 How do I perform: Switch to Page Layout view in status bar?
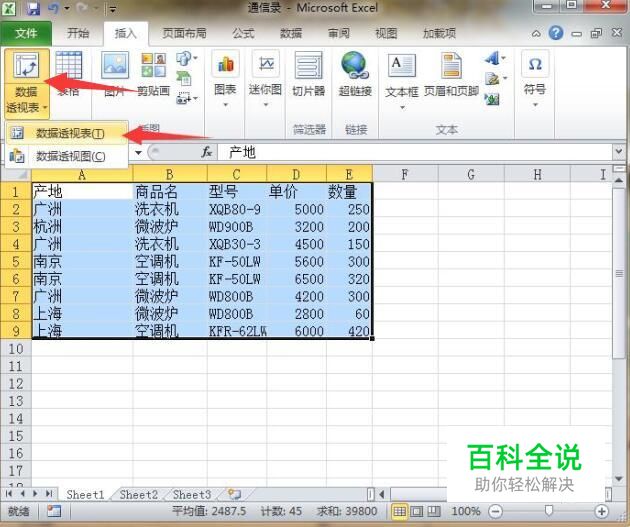click(417, 511)
